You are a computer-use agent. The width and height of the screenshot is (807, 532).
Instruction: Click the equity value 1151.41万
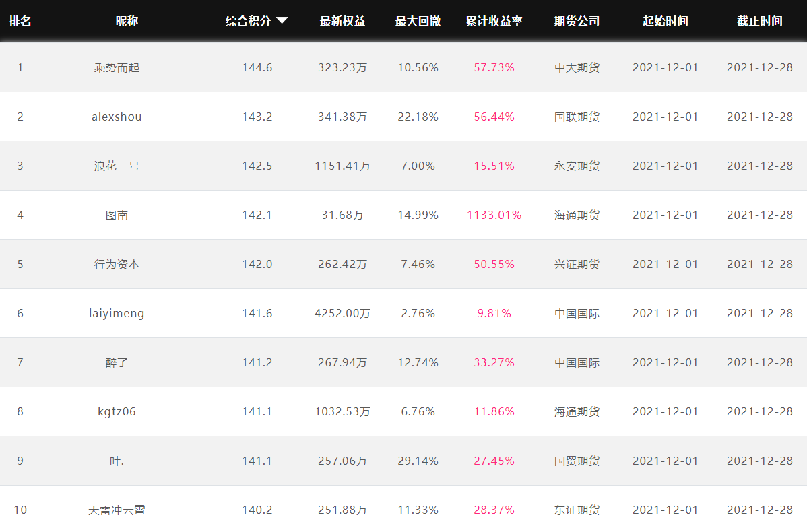342,166
